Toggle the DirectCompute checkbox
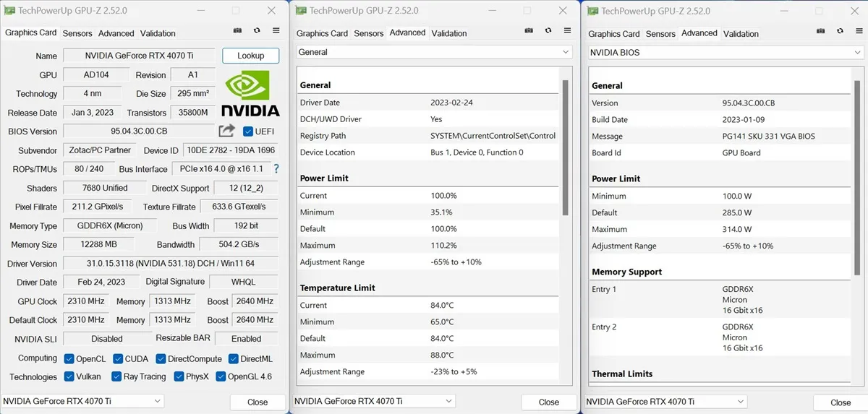The height and width of the screenshot is (414, 868). coord(161,358)
